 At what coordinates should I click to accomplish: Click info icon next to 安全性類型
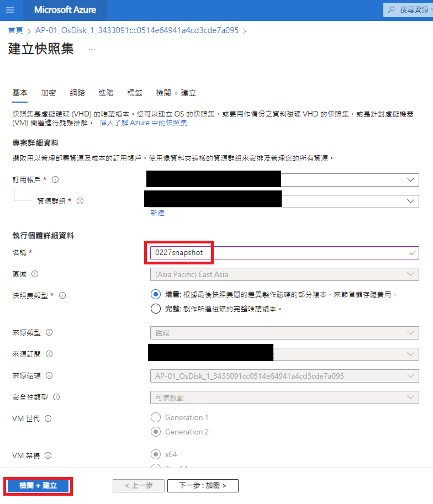point(56,397)
